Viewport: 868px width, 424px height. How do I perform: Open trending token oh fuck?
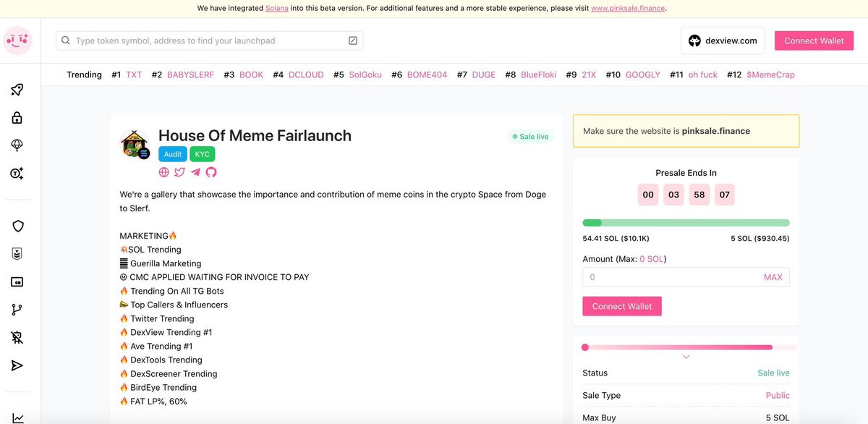point(702,75)
